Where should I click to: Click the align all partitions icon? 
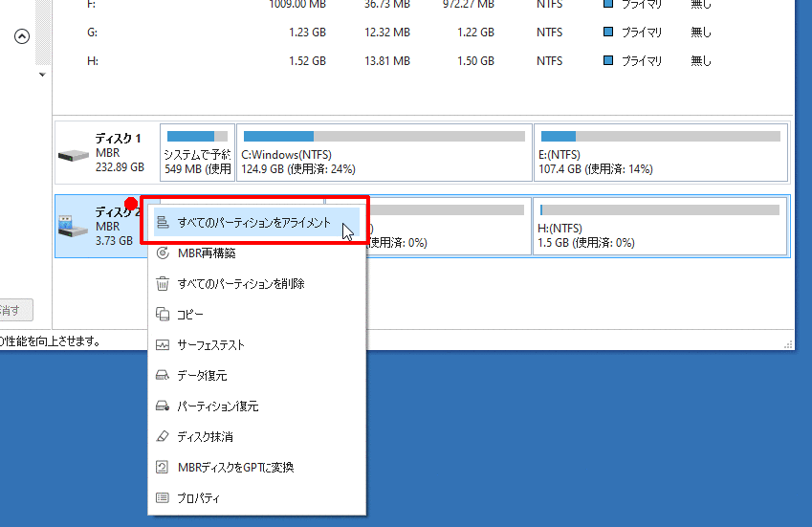[x=163, y=223]
